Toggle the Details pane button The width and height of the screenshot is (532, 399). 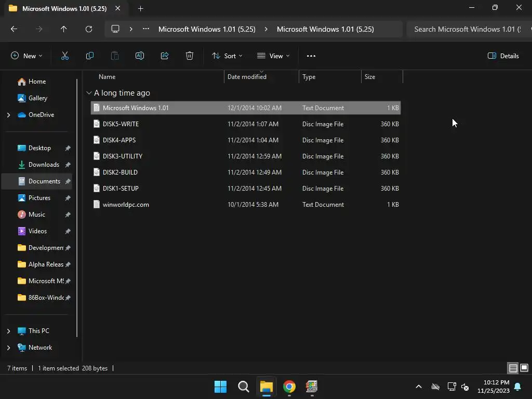coord(503,56)
